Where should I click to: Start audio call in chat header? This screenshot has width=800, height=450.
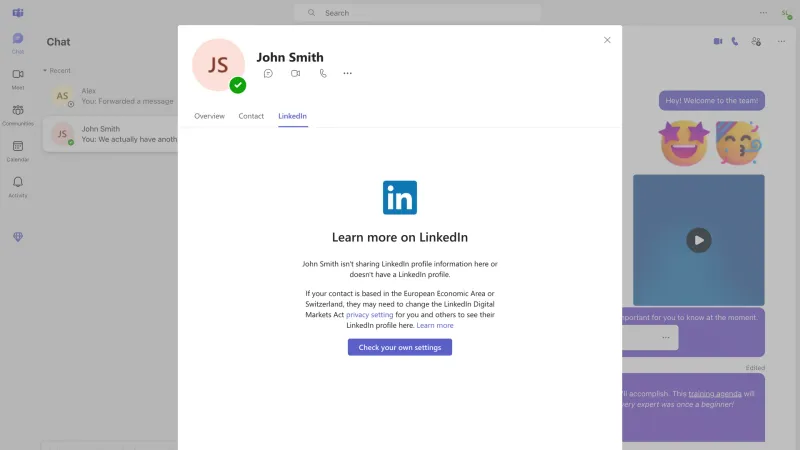[735, 41]
